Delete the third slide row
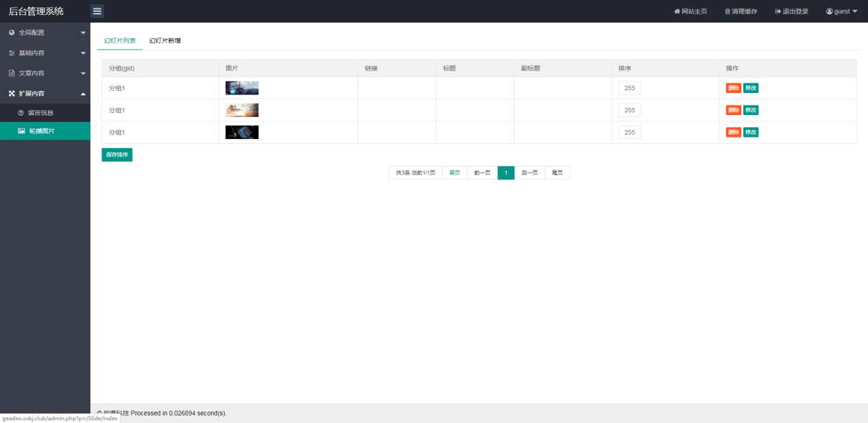This screenshot has height=423, width=868. (733, 132)
